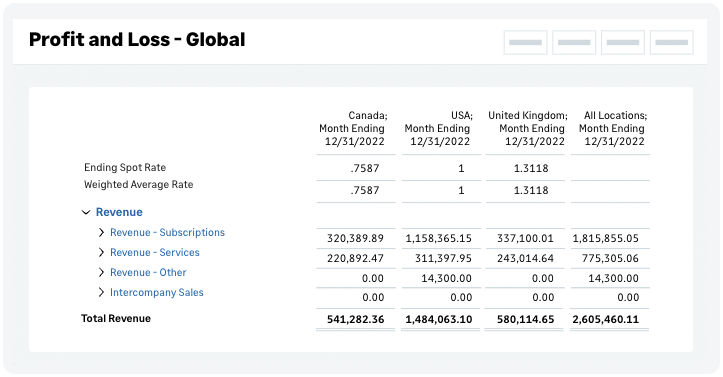Expand the Revenue - Services row
This screenshot has width=723, height=377.
pos(101,253)
